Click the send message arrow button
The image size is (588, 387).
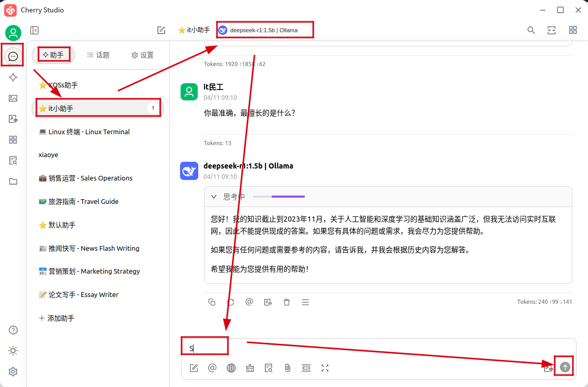(565, 367)
